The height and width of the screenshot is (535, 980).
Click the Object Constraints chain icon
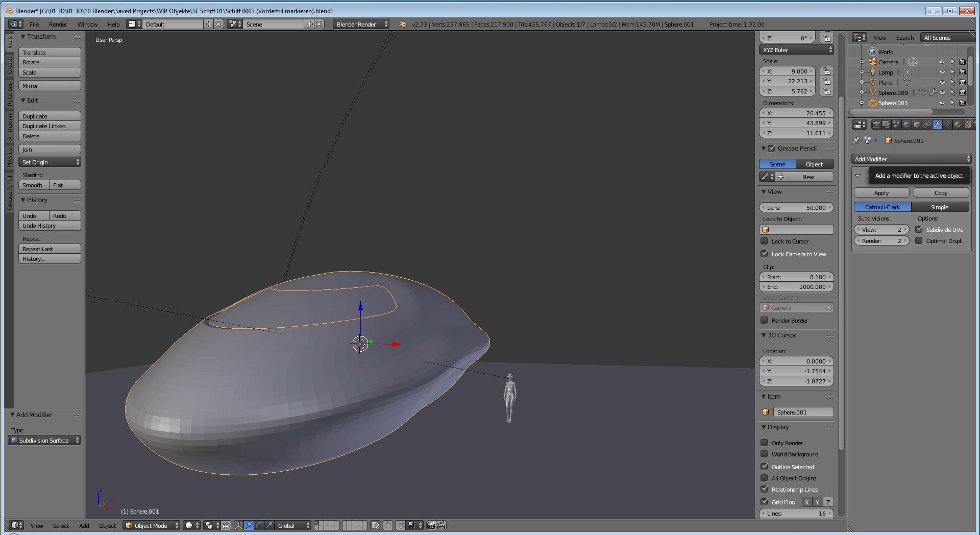click(x=927, y=125)
